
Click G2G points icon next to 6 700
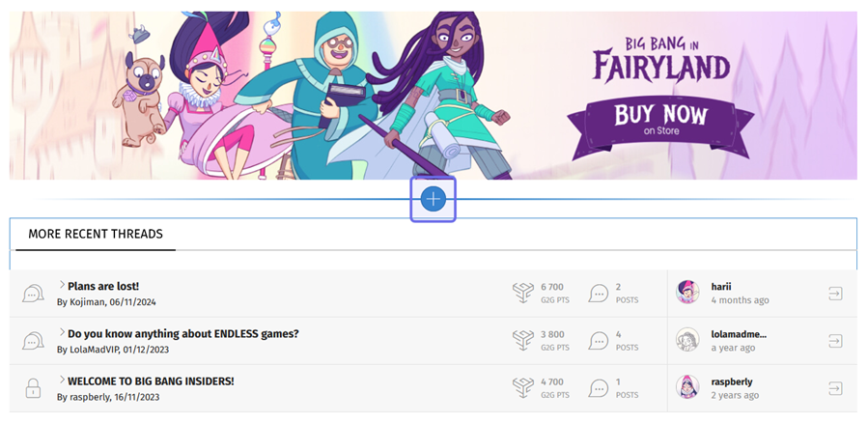point(522,293)
